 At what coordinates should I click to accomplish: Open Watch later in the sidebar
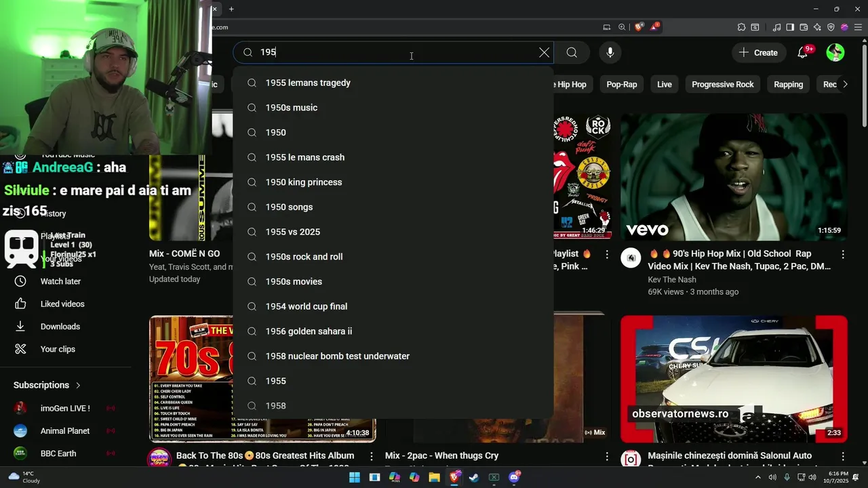pyautogui.click(x=60, y=281)
